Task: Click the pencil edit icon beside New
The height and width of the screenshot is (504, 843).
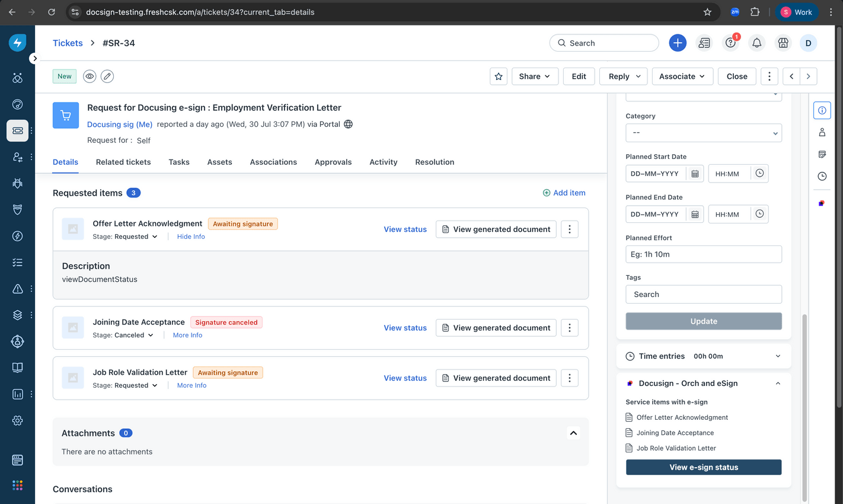Action: tap(107, 76)
